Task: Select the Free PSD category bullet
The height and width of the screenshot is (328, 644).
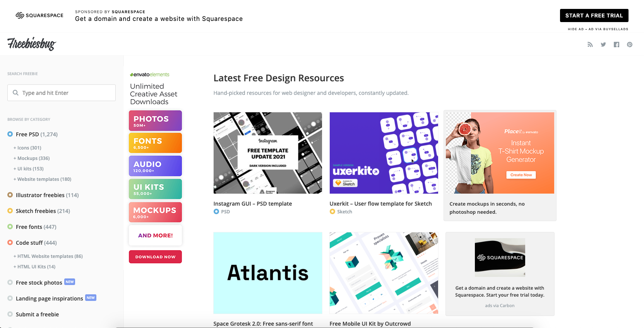Action: click(x=10, y=134)
